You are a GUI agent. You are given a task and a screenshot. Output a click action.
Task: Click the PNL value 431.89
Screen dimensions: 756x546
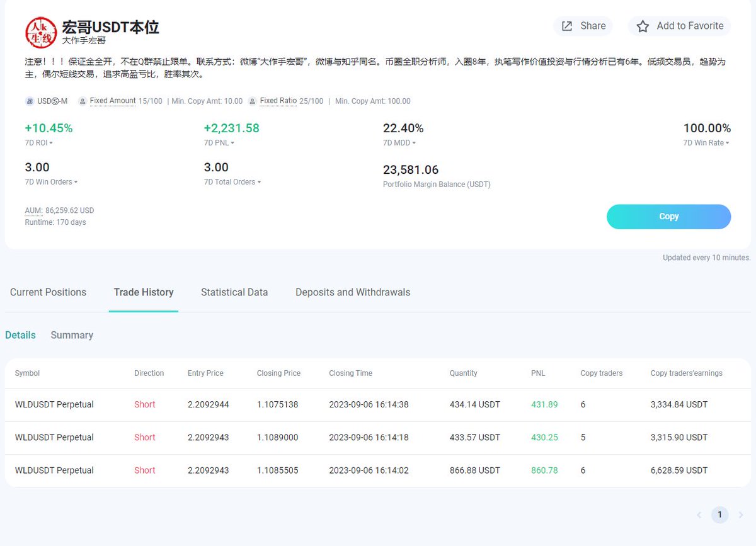544,404
